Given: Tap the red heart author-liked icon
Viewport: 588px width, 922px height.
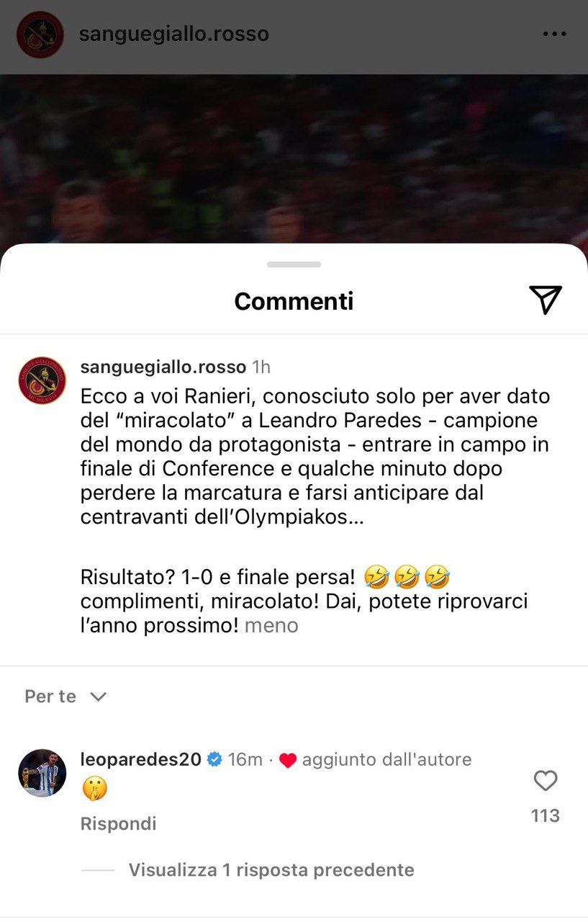Looking at the screenshot, I should coord(288,760).
